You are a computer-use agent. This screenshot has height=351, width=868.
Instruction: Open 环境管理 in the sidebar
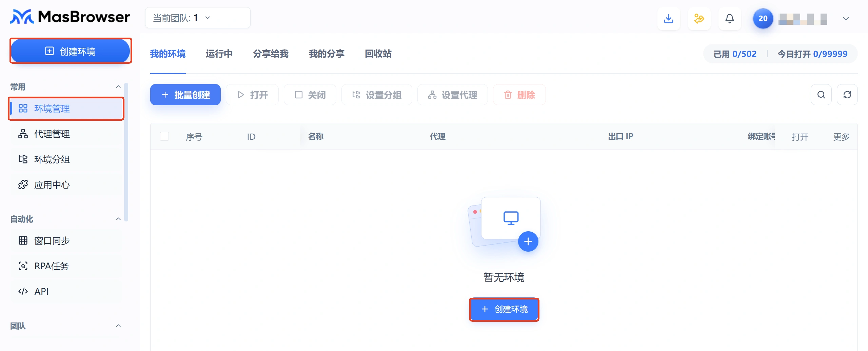tap(66, 109)
